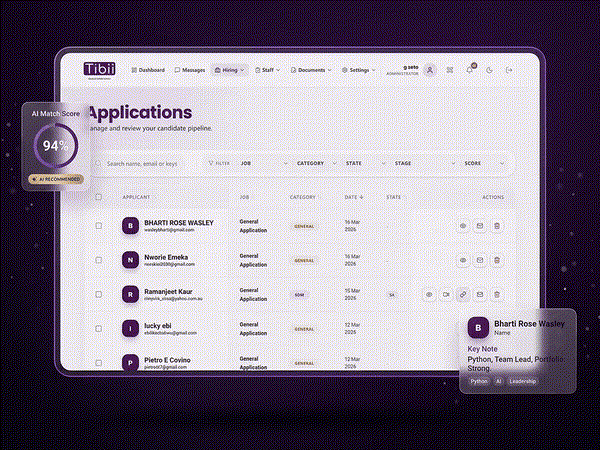View Nworie Emeka's application

pyautogui.click(x=463, y=260)
